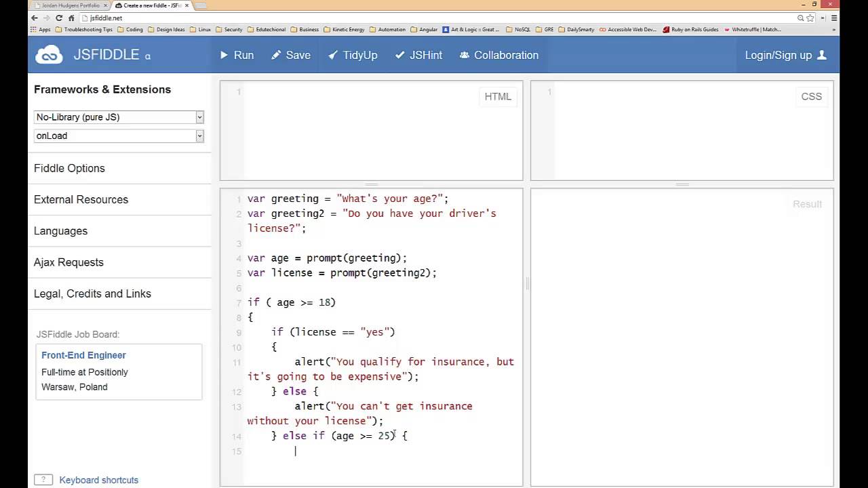Click the zoom magnifier icon in address bar
Screen dimensions: 868x488
click(801, 18)
